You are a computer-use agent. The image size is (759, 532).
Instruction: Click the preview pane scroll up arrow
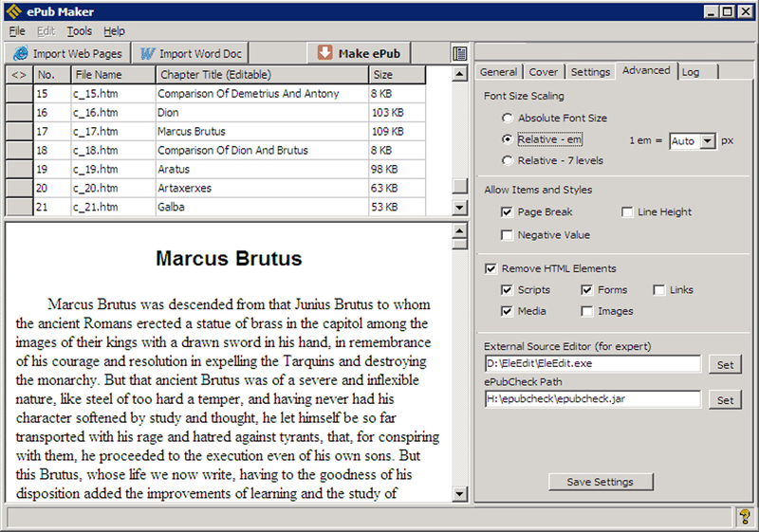(x=459, y=230)
